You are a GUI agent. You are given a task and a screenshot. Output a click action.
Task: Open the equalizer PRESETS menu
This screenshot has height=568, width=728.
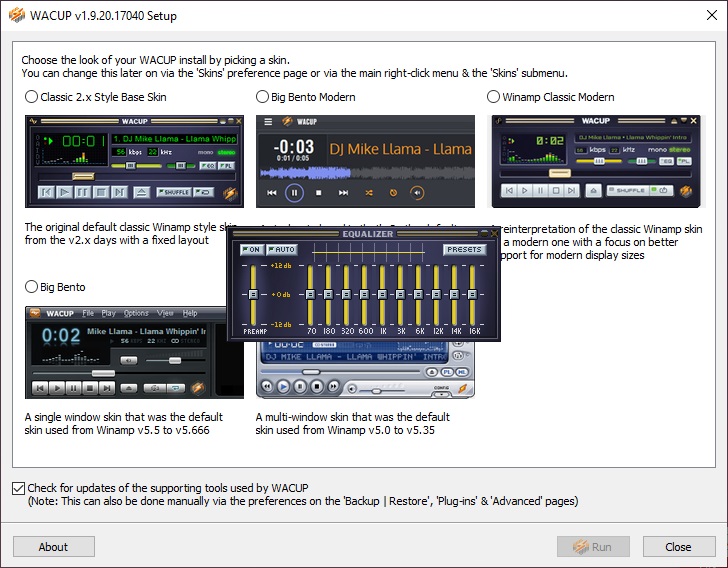point(464,250)
